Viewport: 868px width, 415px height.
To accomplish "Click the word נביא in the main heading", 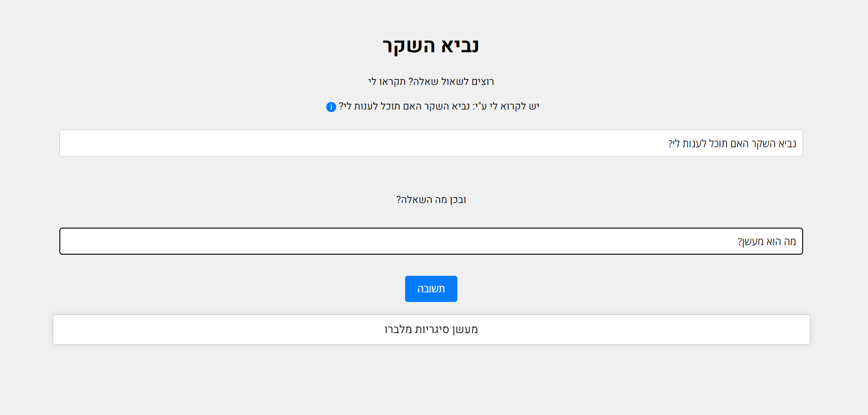I will point(460,46).
